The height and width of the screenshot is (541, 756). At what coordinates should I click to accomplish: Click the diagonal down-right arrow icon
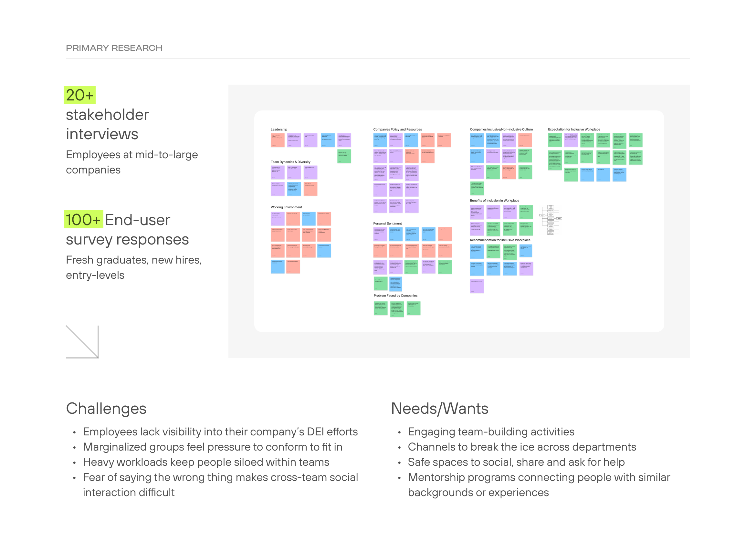(82, 341)
